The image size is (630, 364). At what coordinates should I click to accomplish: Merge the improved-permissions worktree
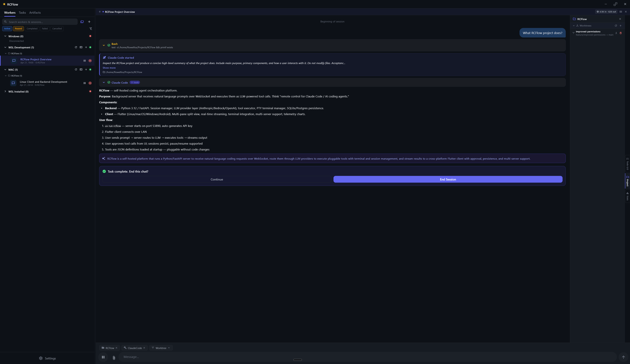(x=616, y=33)
